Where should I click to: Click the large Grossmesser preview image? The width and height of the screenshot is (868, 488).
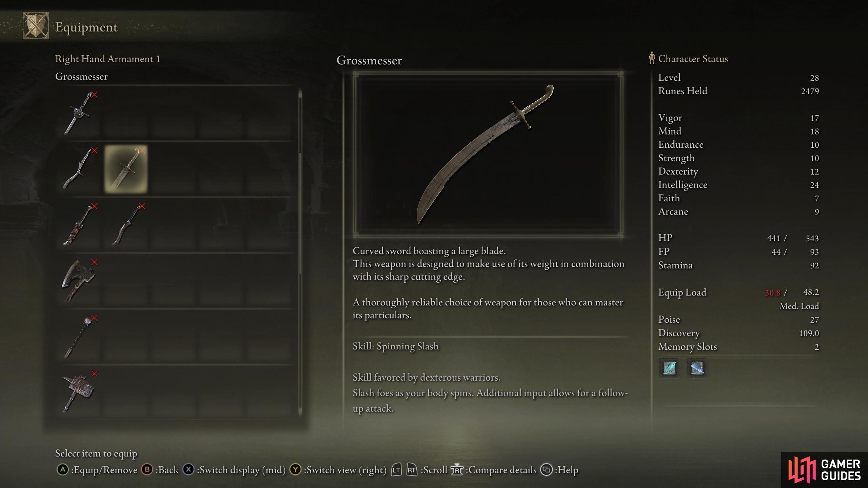488,154
